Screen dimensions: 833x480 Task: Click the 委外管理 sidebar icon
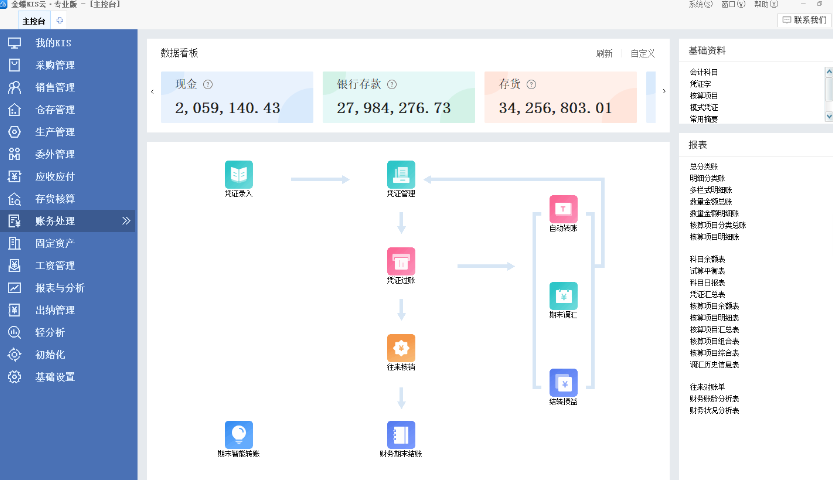pos(14,154)
